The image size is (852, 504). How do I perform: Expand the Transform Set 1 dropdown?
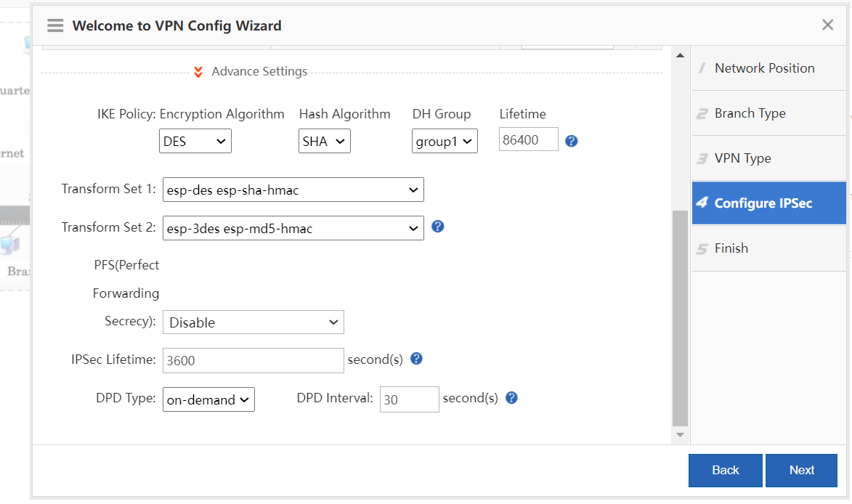[x=293, y=190]
